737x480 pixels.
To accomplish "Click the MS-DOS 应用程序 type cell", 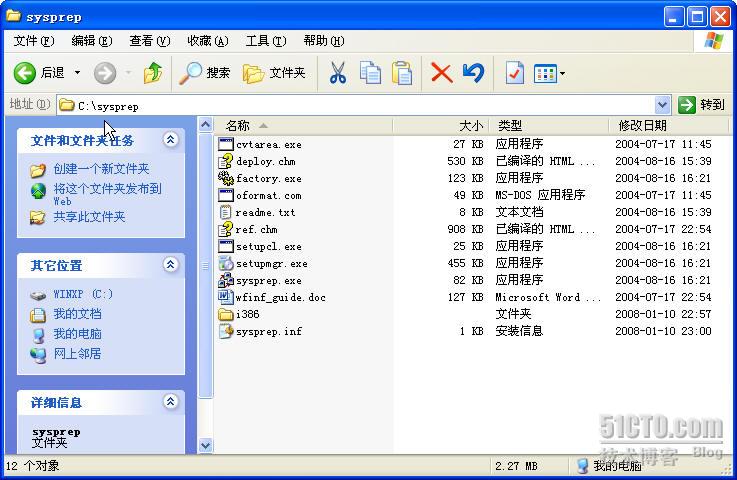I will click(540, 195).
